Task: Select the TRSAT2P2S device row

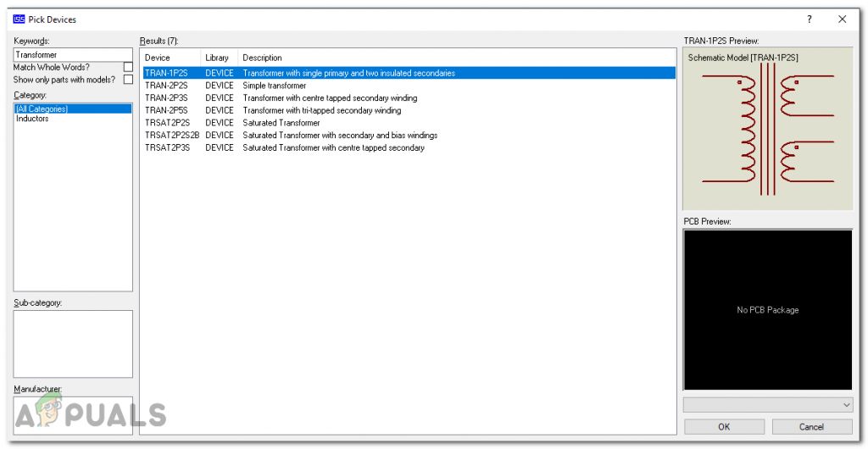Action: [409, 123]
